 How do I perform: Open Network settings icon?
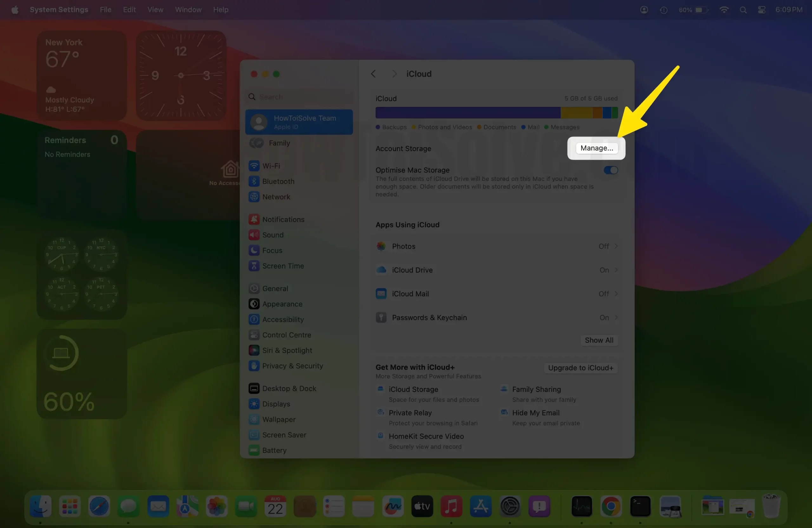254,197
